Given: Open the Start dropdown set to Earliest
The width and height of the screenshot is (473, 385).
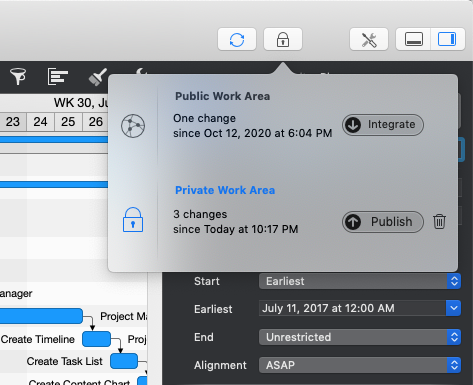Looking at the screenshot, I should [x=360, y=281].
